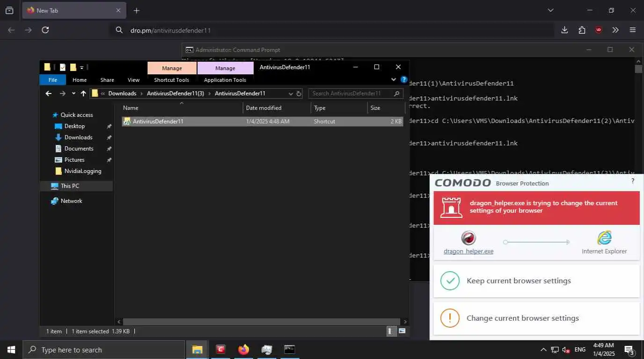Open the View ribbon tab
Image resolution: width=644 pixels, height=359 pixels.
point(133,80)
